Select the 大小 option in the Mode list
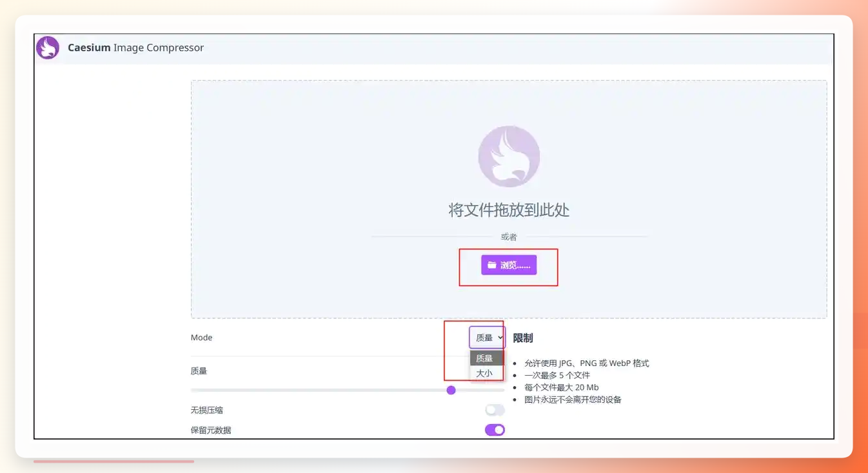Image resolution: width=868 pixels, height=473 pixels. [x=486, y=373]
